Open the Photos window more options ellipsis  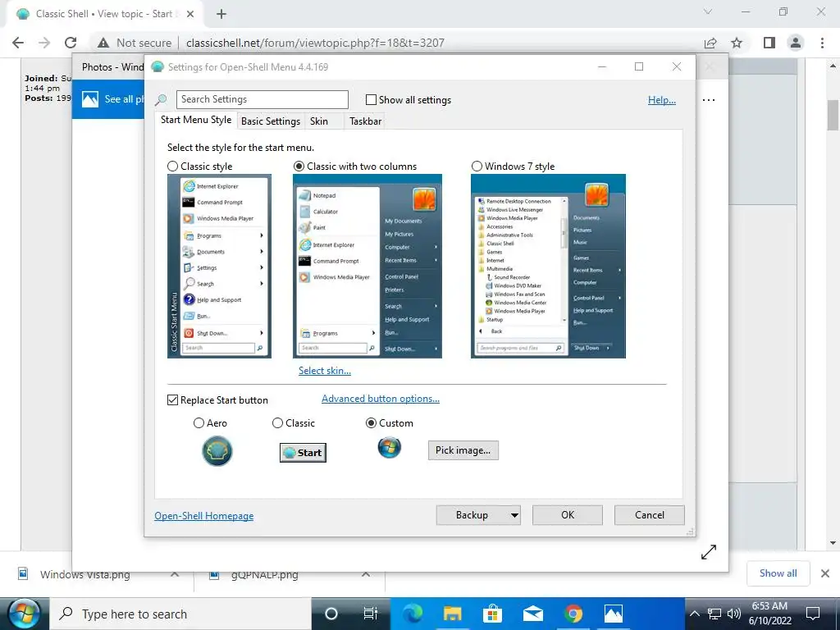709,100
